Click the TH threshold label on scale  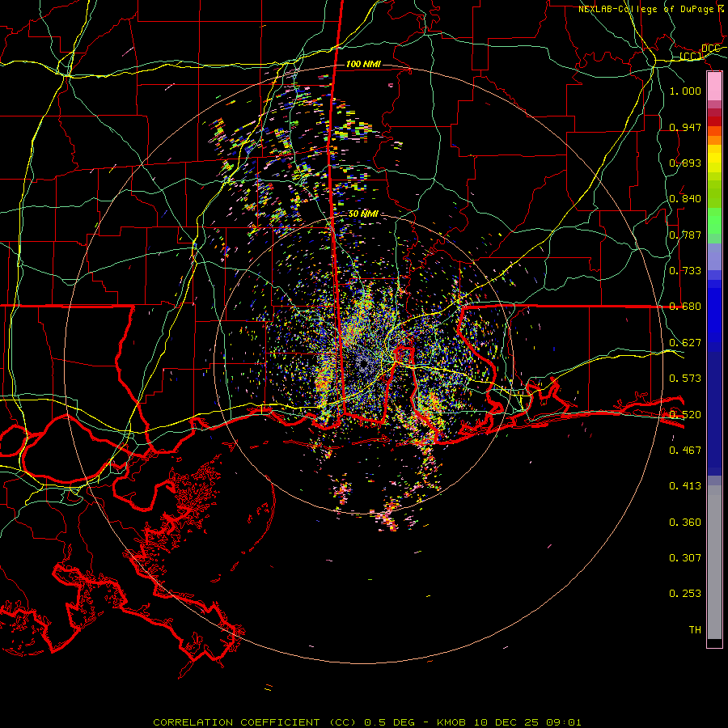pos(695,630)
